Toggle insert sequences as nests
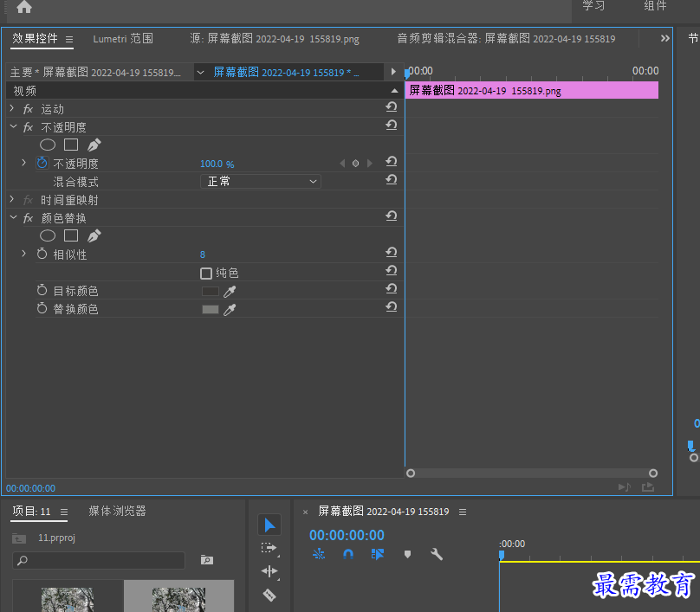 click(x=319, y=555)
